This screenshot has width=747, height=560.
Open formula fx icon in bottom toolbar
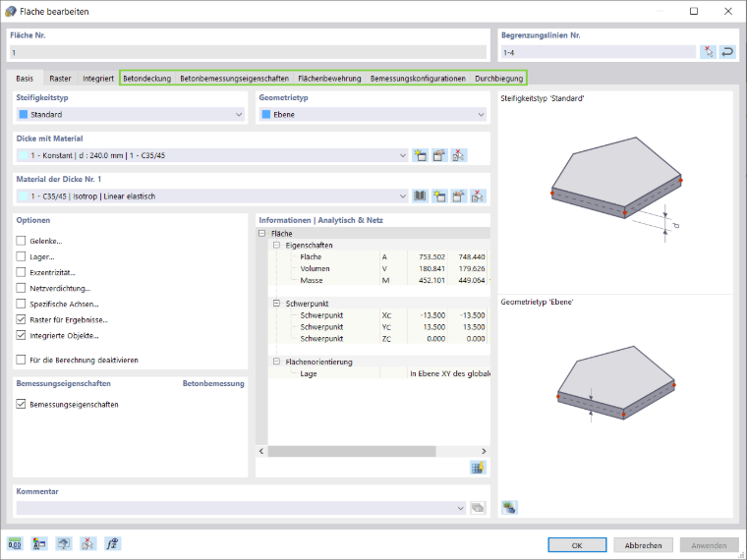(x=112, y=543)
